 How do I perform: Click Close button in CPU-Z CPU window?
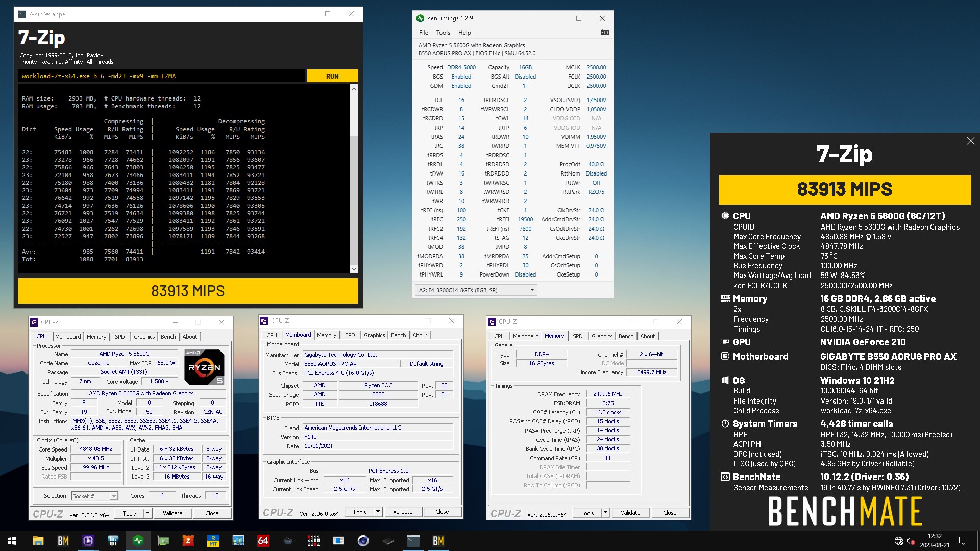click(212, 513)
